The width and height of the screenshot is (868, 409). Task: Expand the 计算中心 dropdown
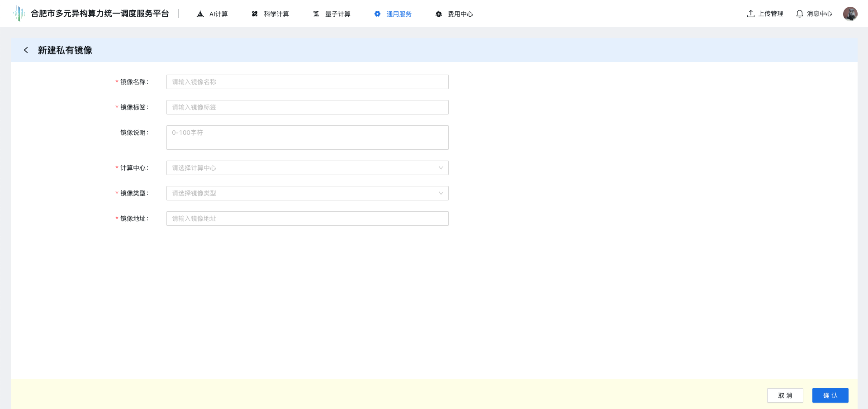pyautogui.click(x=307, y=168)
